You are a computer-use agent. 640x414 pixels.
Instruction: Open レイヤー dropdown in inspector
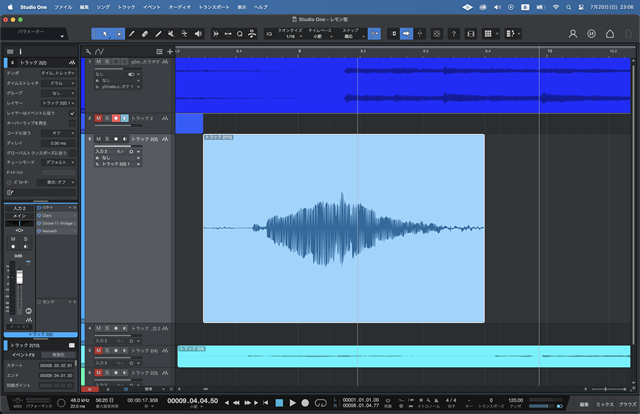(x=58, y=103)
